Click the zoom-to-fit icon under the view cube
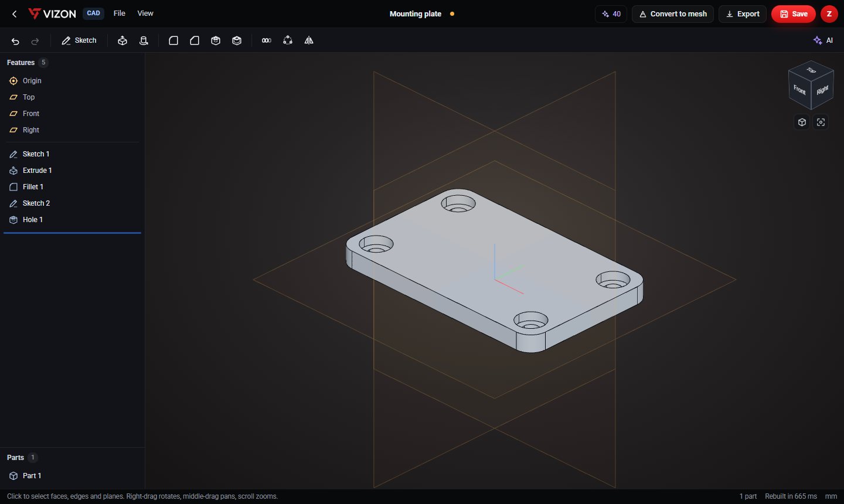Screen dimensions: 844x504 pos(821,122)
